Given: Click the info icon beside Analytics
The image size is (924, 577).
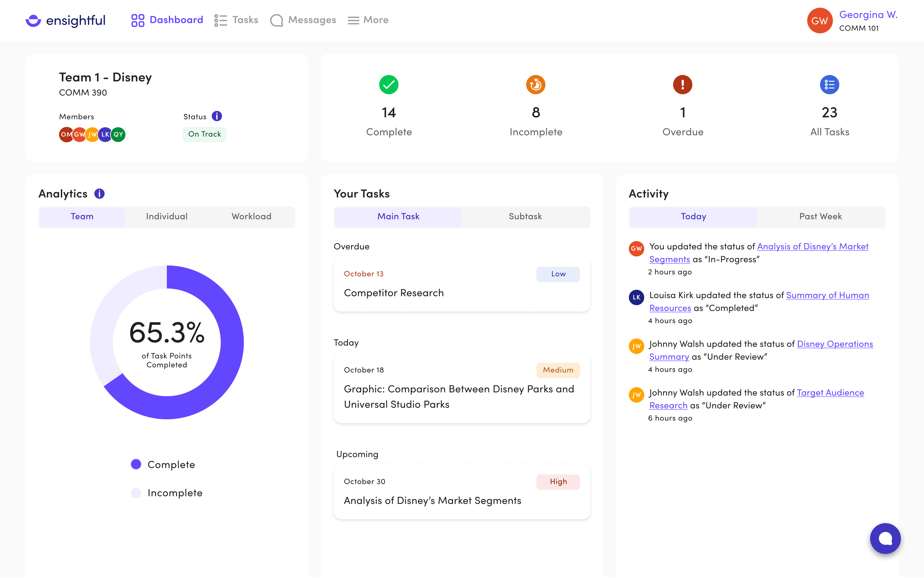Looking at the screenshot, I should pyautogui.click(x=99, y=193).
